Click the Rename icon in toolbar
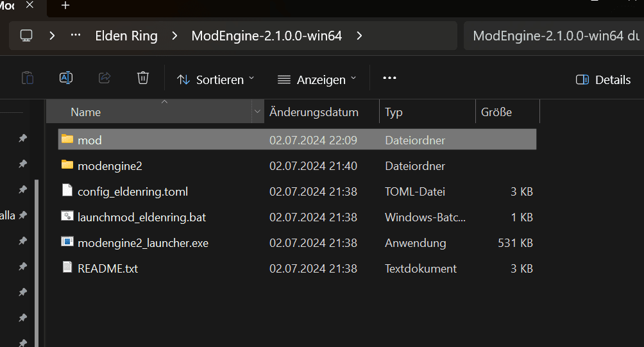 (x=66, y=78)
